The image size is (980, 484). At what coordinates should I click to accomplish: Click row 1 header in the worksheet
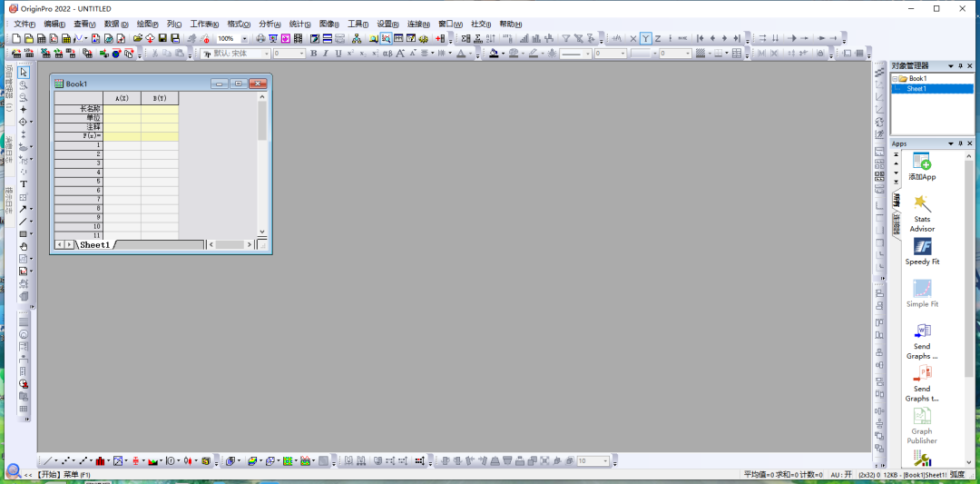click(79, 145)
